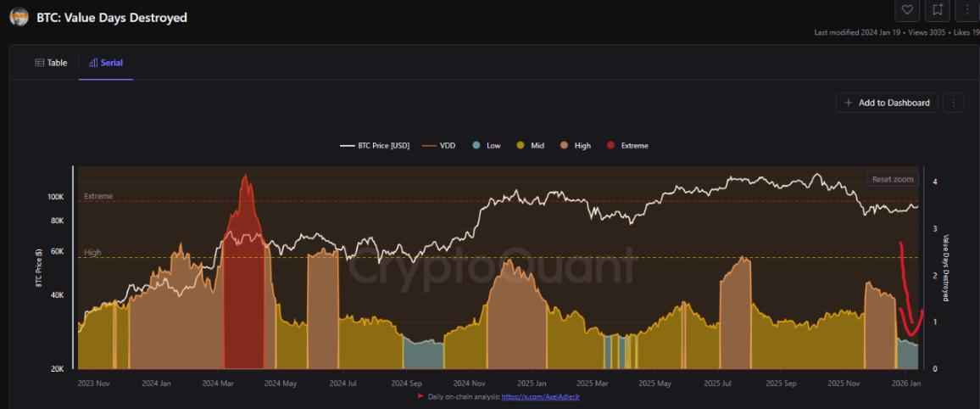
Task: Open the page-level three-dot menu
Action: point(967,10)
